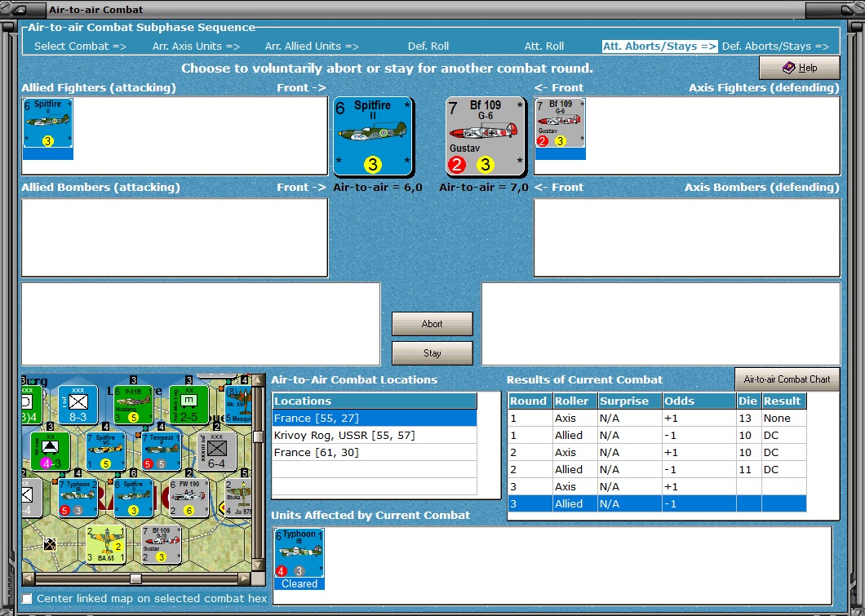
Task: Click the Roller column header
Action: pyautogui.click(x=574, y=401)
